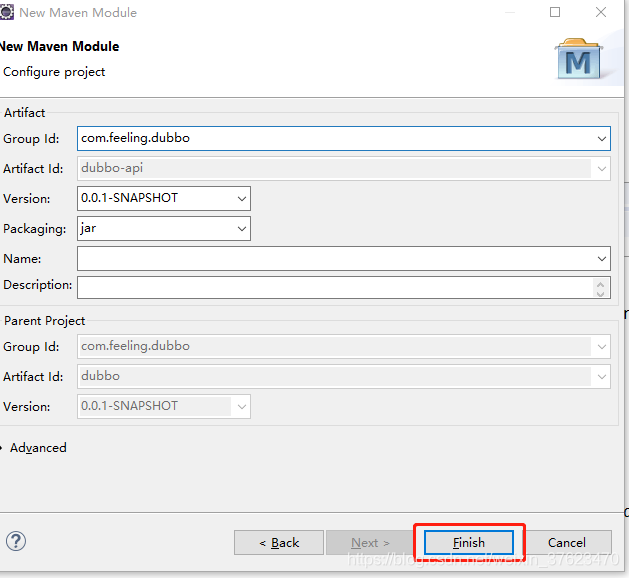Go back with the Back button
The height and width of the screenshot is (578, 629).
point(279,543)
